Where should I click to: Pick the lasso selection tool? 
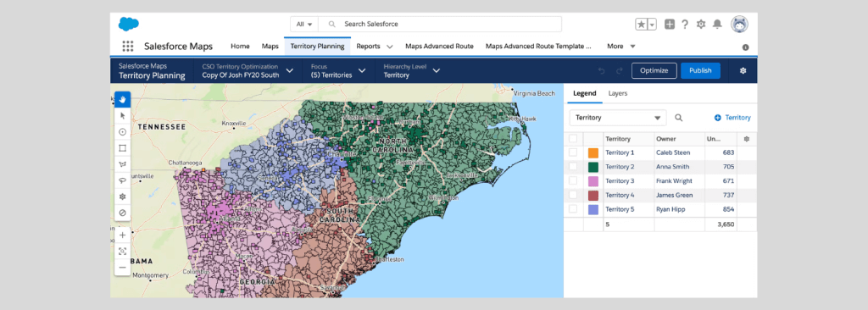[x=122, y=180]
